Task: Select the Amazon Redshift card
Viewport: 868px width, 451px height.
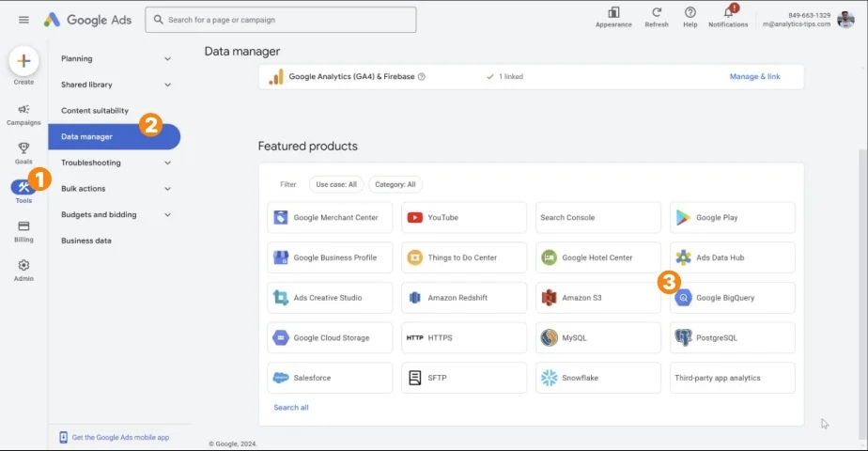Action: (464, 298)
